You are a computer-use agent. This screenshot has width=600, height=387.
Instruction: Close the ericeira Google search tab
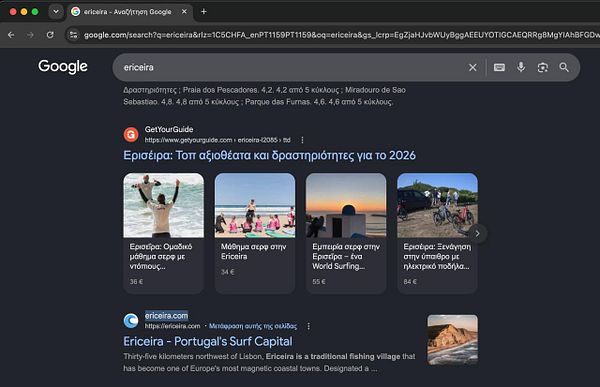184,11
